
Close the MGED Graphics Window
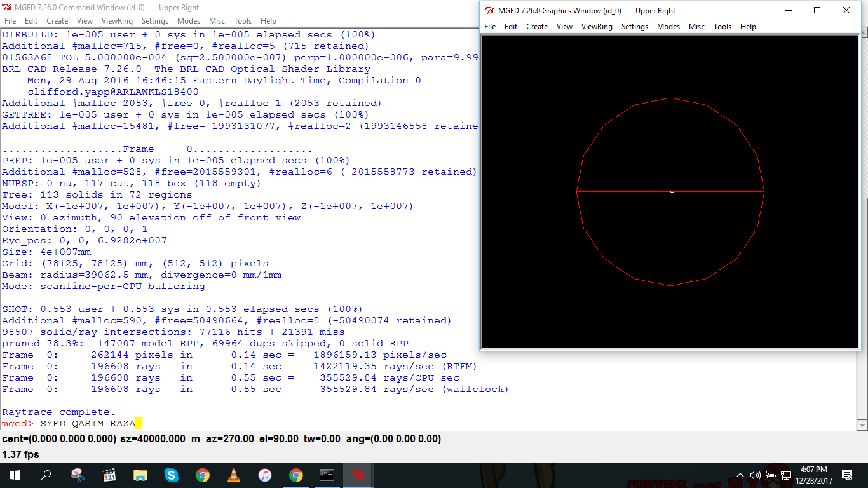point(846,11)
